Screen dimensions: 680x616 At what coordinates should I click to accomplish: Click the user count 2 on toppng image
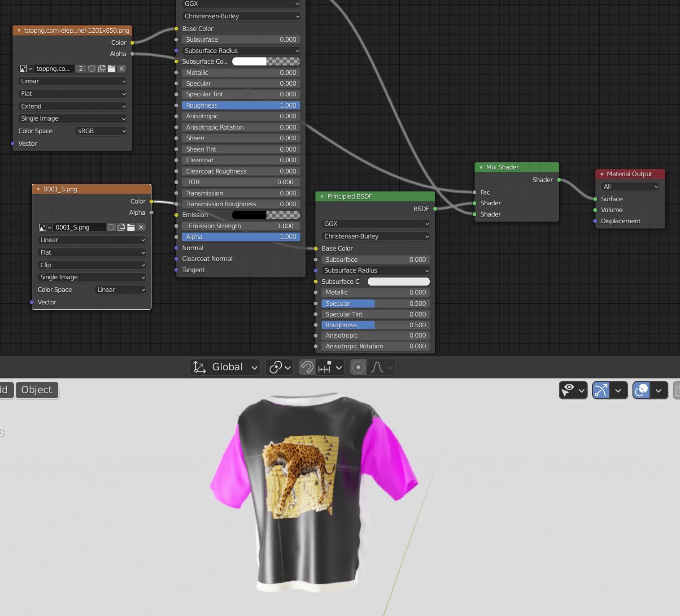[81, 69]
